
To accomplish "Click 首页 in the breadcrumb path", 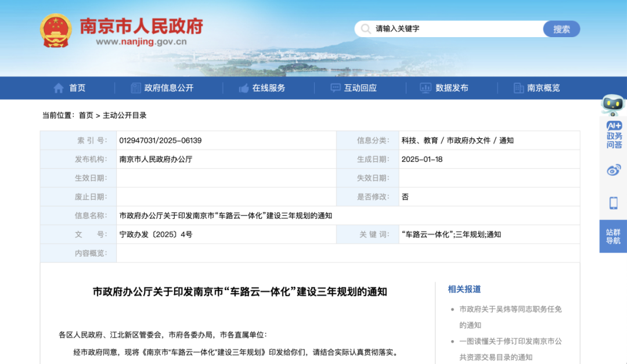I will coord(86,116).
